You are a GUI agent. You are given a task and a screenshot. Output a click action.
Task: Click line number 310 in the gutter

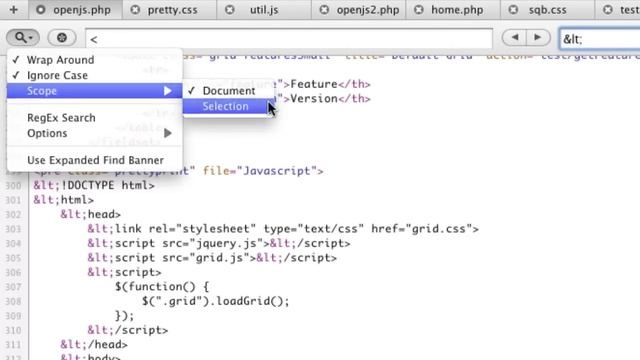click(13, 330)
